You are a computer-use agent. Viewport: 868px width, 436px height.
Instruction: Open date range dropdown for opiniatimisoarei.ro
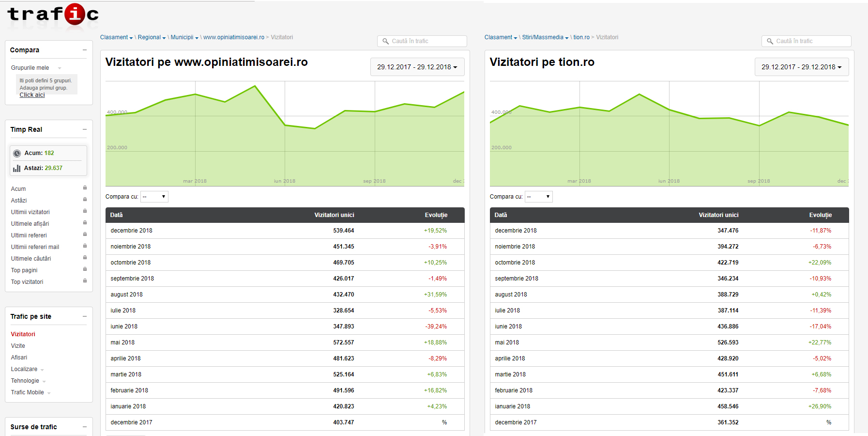417,67
